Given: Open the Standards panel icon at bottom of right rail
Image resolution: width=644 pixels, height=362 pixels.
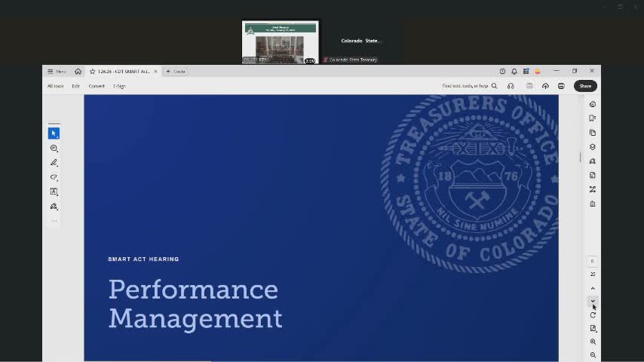Looking at the screenshot, I should click(593, 204).
